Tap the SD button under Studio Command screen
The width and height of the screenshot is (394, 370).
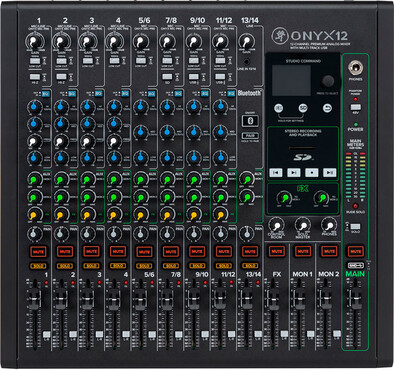click(303, 108)
